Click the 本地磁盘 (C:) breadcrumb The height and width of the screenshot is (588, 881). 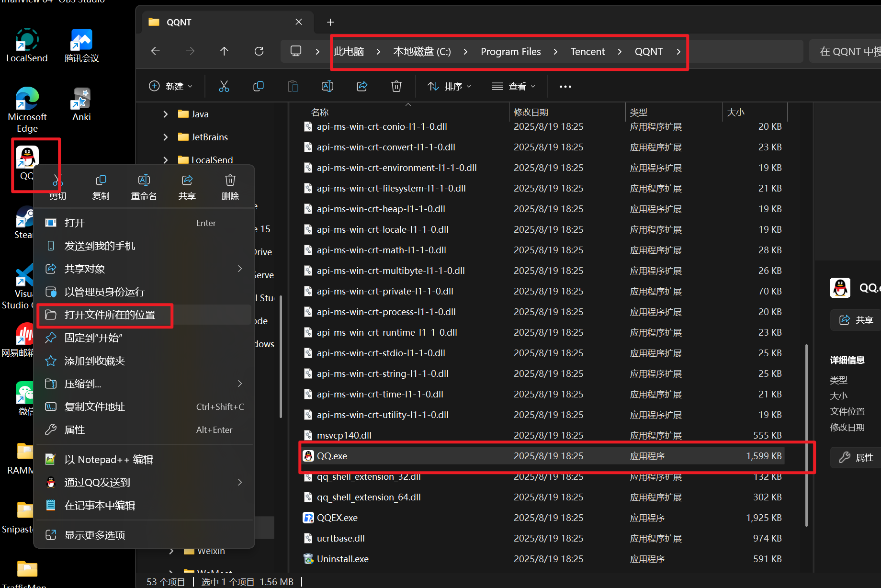coord(422,52)
